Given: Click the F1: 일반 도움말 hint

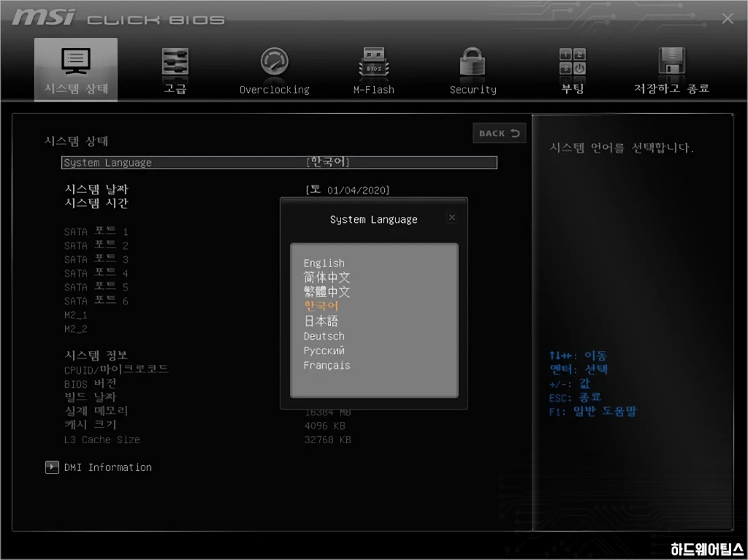Looking at the screenshot, I should tap(593, 411).
